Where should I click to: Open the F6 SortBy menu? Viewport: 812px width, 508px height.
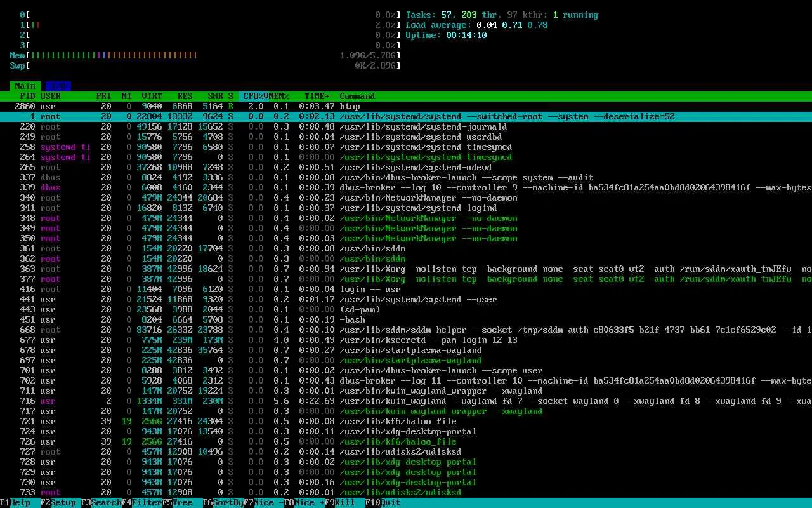223,502
